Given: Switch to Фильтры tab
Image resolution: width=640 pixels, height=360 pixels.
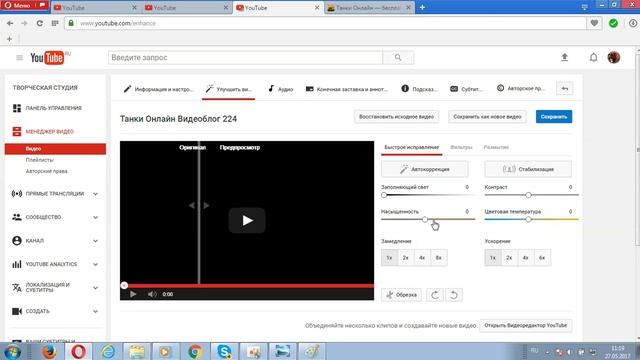Looking at the screenshot, I should coord(461,147).
